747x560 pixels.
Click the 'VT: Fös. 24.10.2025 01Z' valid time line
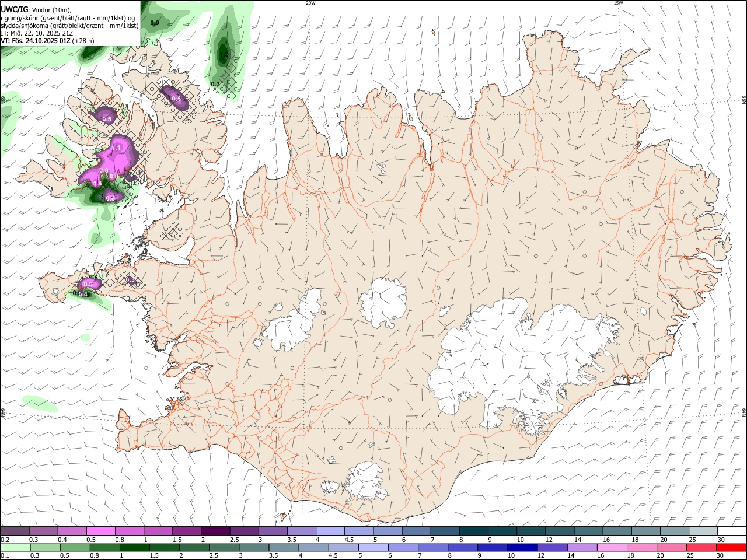(x=36, y=41)
